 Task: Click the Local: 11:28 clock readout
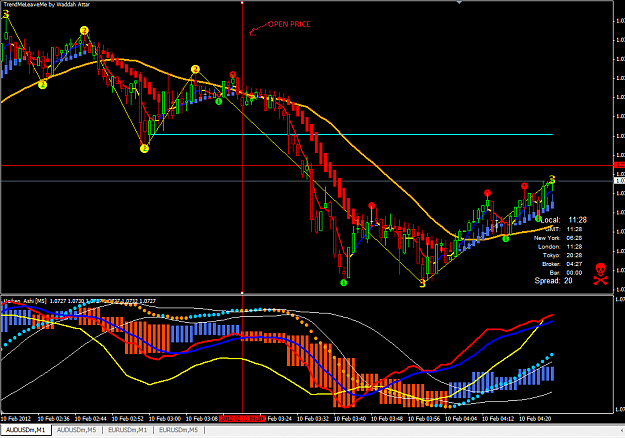[x=564, y=220]
